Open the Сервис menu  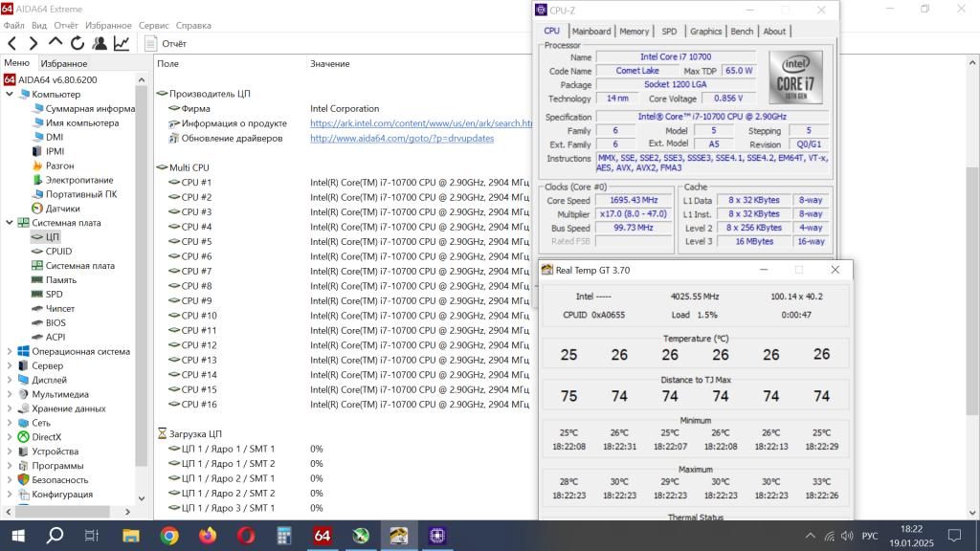click(x=154, y=26)
